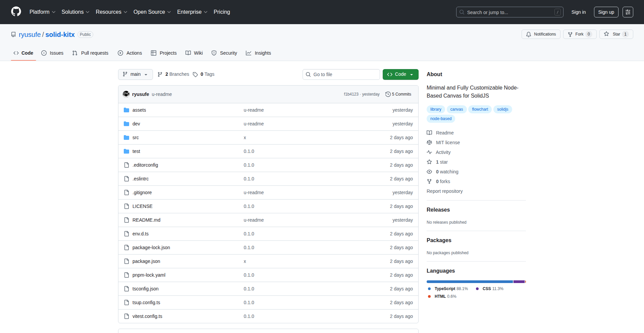Open the Platform menu
The image size is (644, 333).
pos(42,12)
